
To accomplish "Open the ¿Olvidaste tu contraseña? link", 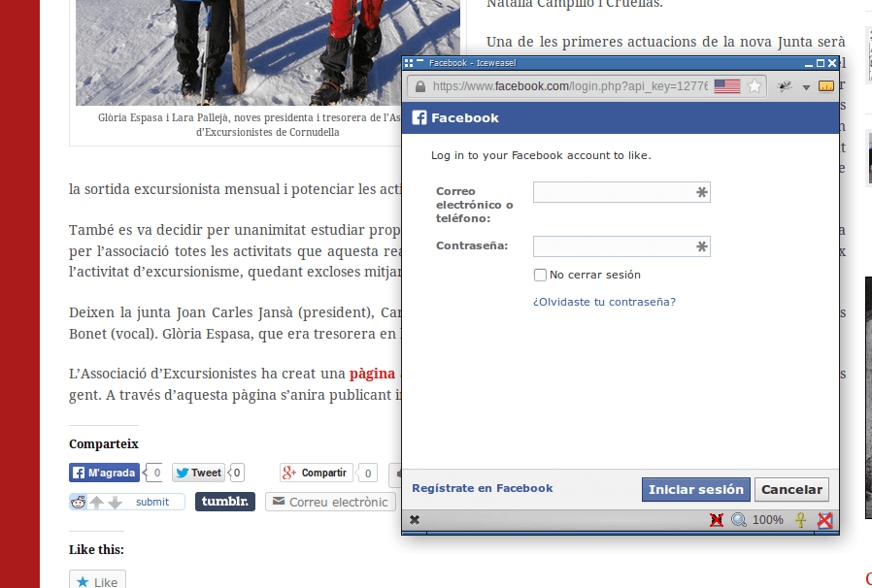I will (605, 302).
